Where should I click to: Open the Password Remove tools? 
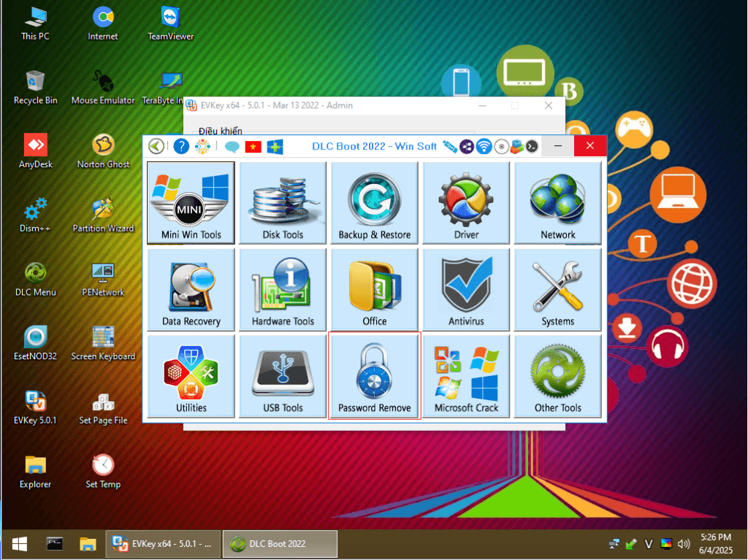pyautogui.click(x=375, y=376)
